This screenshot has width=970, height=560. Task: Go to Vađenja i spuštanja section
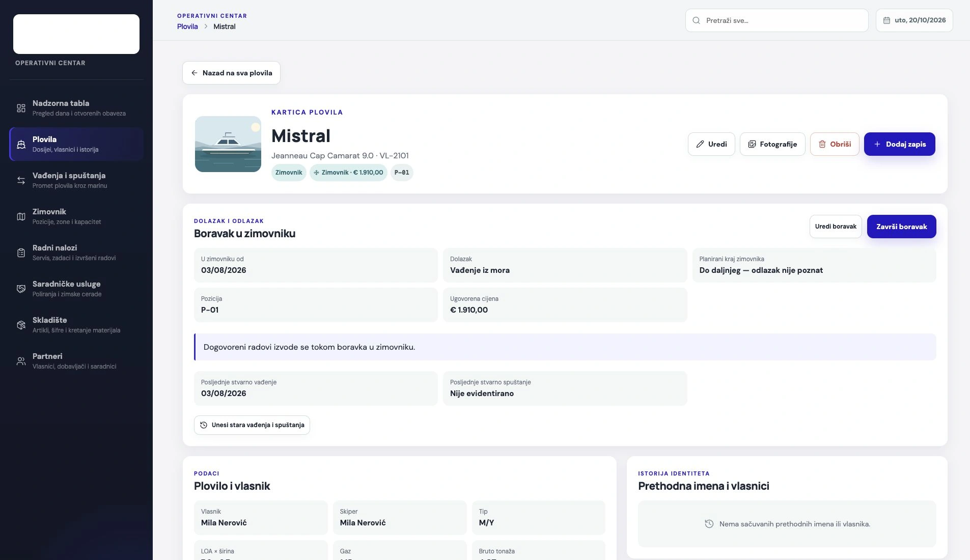(x=76, y=180)
